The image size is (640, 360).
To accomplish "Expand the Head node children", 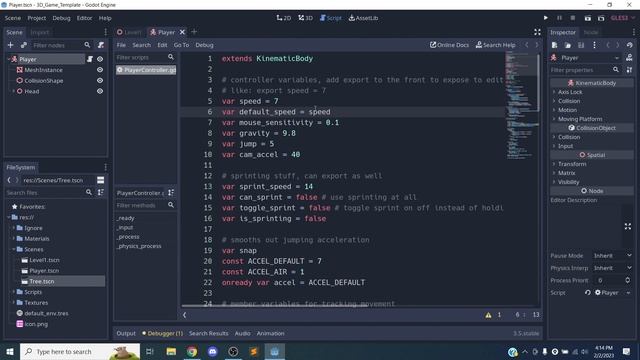I will click(13, 91).
